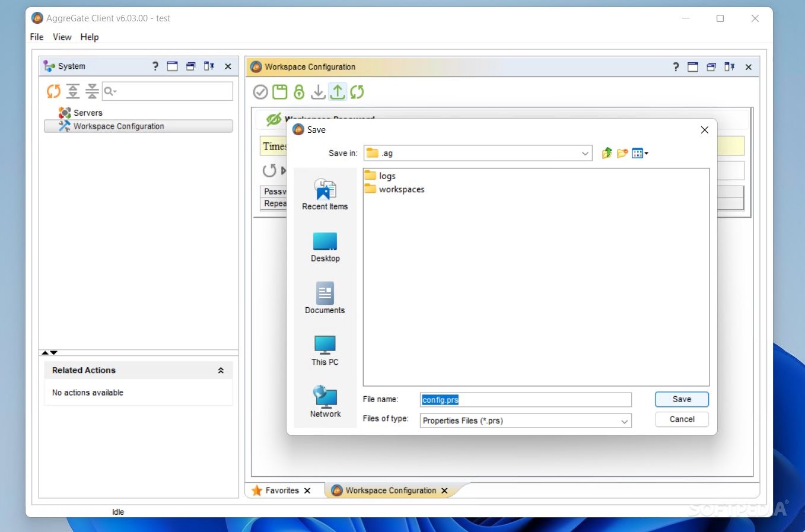Screen dimensions: 805x532
Task: Refresh the System tree with the orange arrows
Action: pos(53,91)
